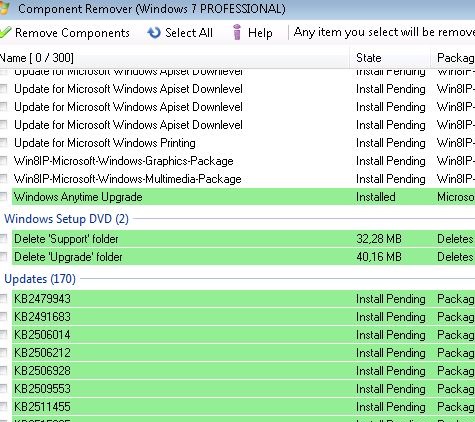Check the Win8IP Multimedia-Package checkbox
The image size is (475, 422).
(3, 179)
